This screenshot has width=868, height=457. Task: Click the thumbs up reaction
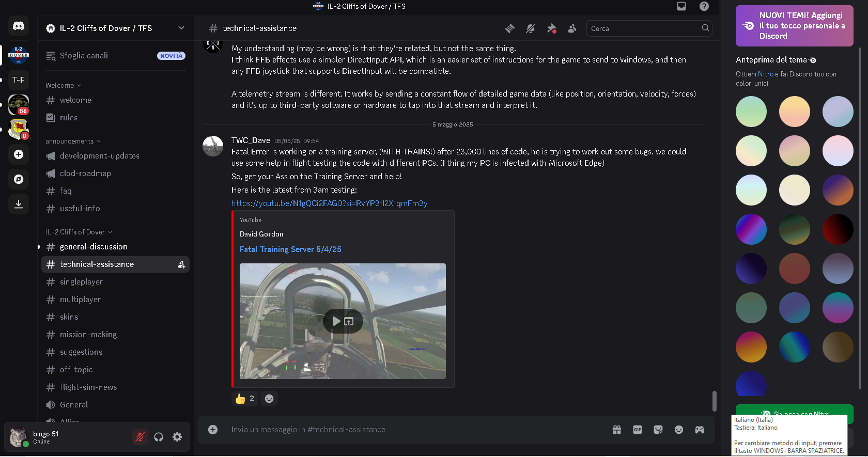point(245,399)
